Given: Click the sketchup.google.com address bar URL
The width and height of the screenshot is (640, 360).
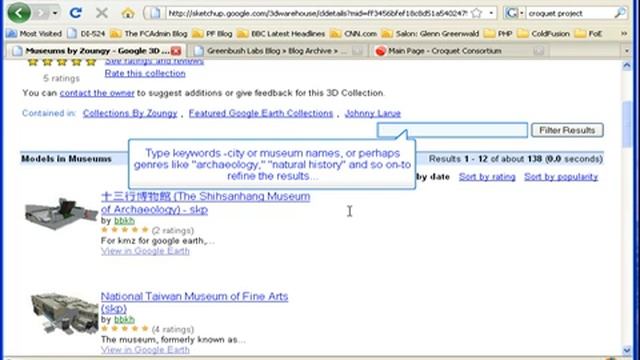Looking at the screenshot, I should (318, 13).
